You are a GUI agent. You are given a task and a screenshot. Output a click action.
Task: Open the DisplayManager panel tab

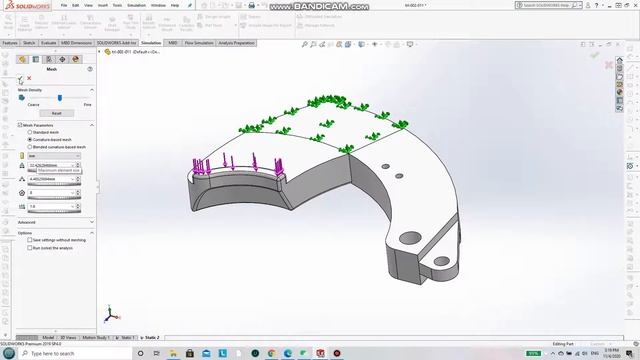coord(76,60)
